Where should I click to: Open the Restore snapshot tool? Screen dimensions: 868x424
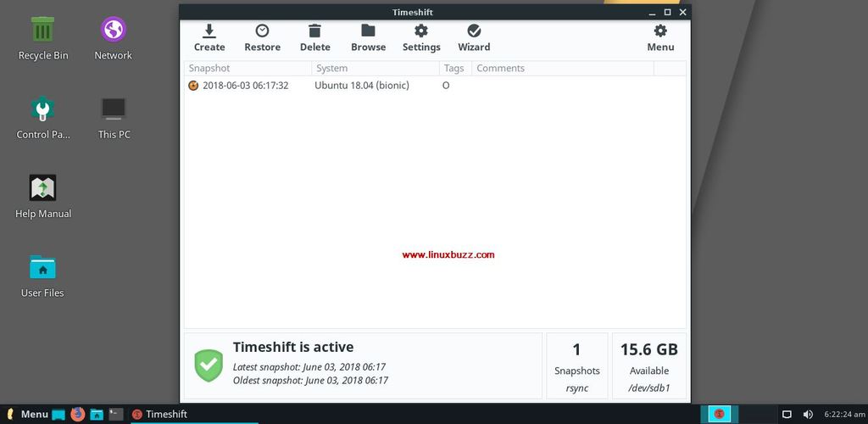[263, 38]
